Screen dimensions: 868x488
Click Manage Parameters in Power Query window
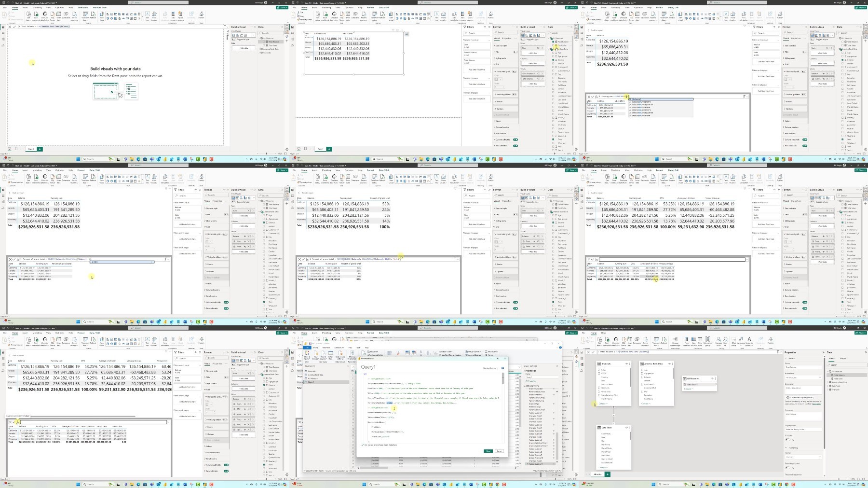pos(352,355)
